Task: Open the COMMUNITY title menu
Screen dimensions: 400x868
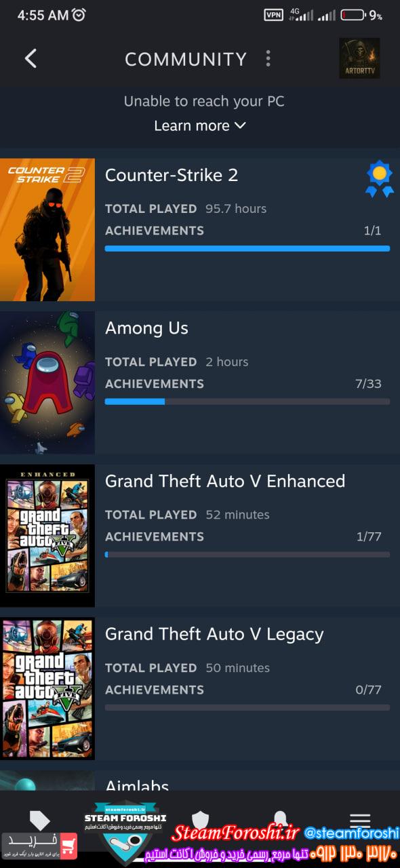Action: point(186,59)
